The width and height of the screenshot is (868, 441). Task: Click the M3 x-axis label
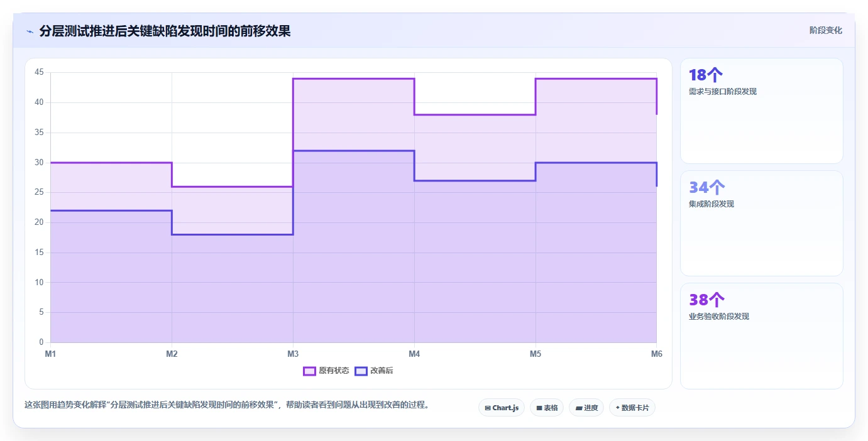(x=293, y=354)
